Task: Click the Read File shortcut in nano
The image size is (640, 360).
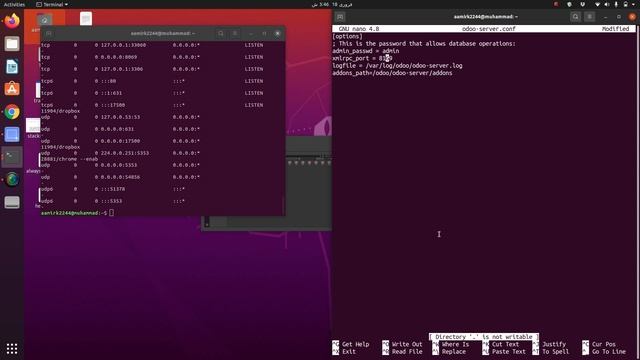Action: click(x=402, y=351)
